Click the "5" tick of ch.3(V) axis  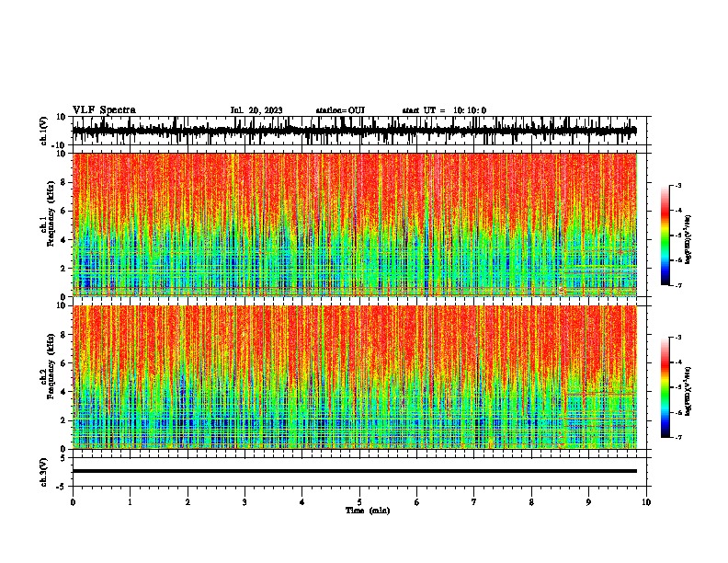tap(64, 457)
